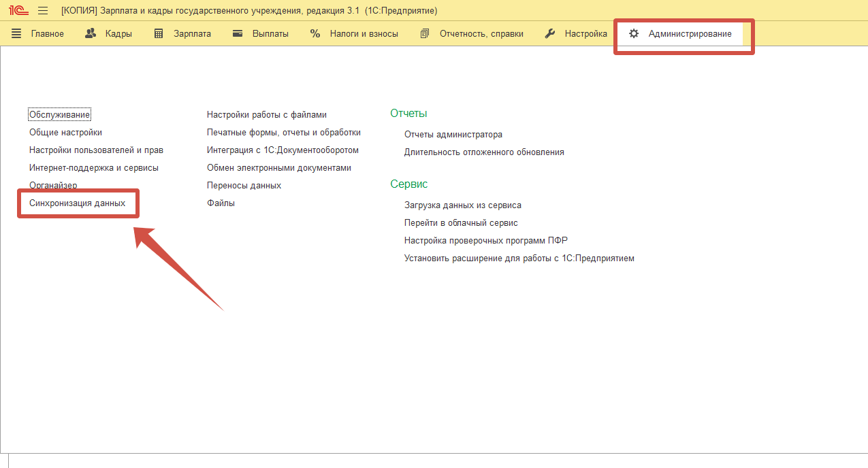
Task: Click the Отчеты group heading
Action: (408, 114)
